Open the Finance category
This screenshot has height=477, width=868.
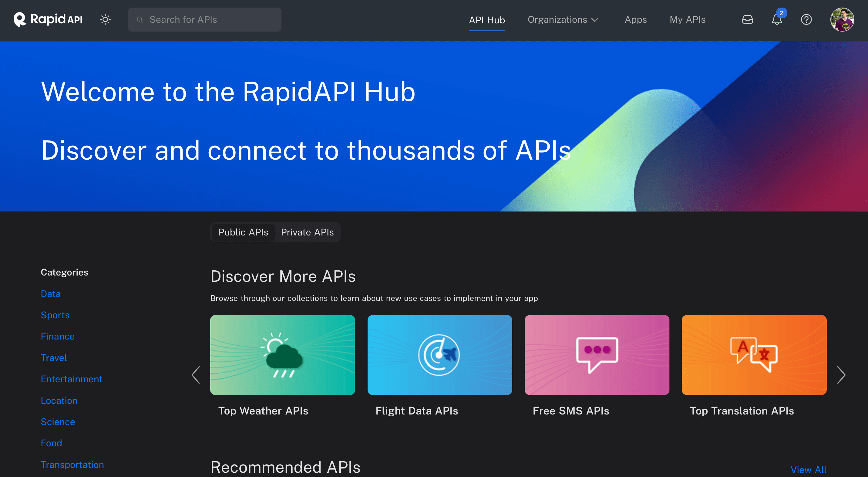[x=58, y=336]
